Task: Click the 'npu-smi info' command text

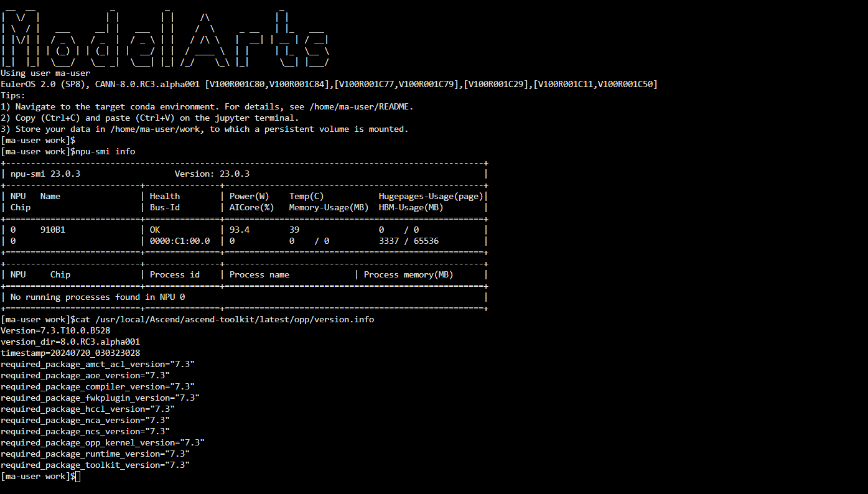Action: (x=105, y=151)
